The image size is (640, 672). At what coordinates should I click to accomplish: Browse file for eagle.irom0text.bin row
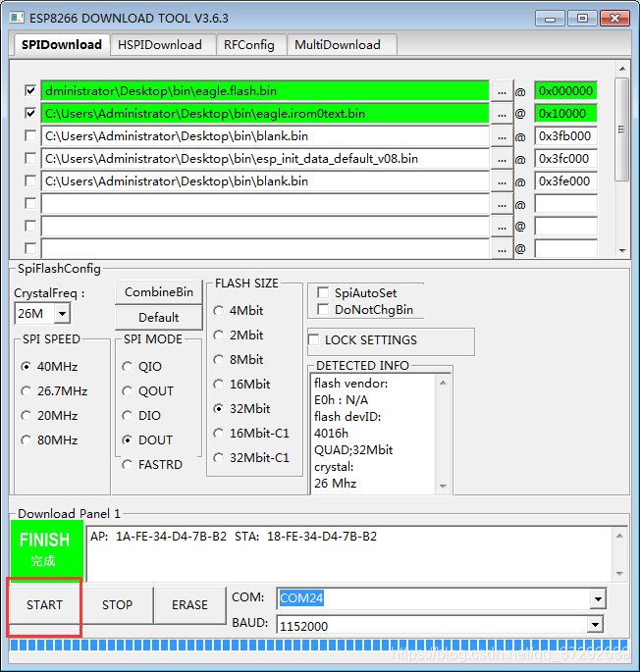pyautogui.click(x=502, y=114)
